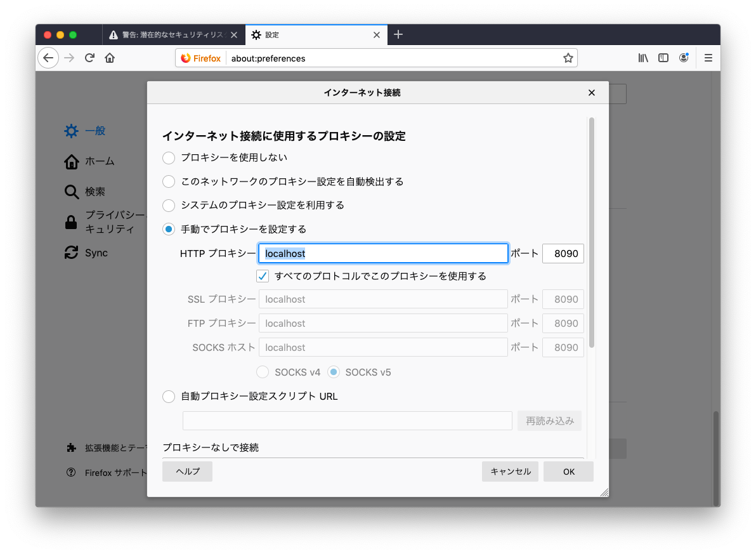
Task: Click the HTTP proxy port field
Action: point(563,253)
